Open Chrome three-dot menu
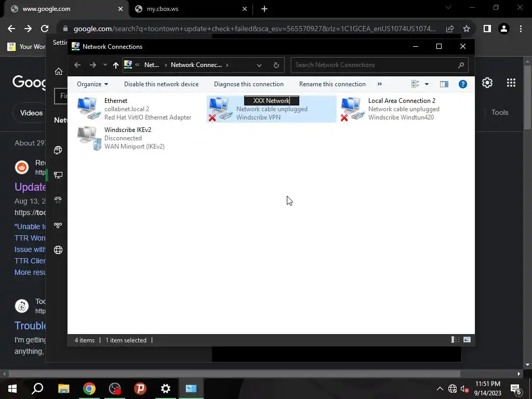This screenshot has width=532, height=399. tap(521, 29)
